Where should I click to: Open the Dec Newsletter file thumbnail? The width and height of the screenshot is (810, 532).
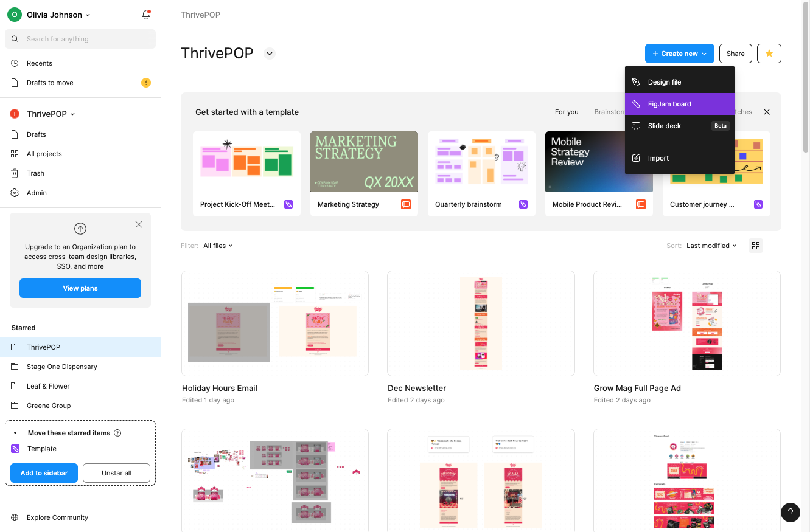[x=481, y=323]
